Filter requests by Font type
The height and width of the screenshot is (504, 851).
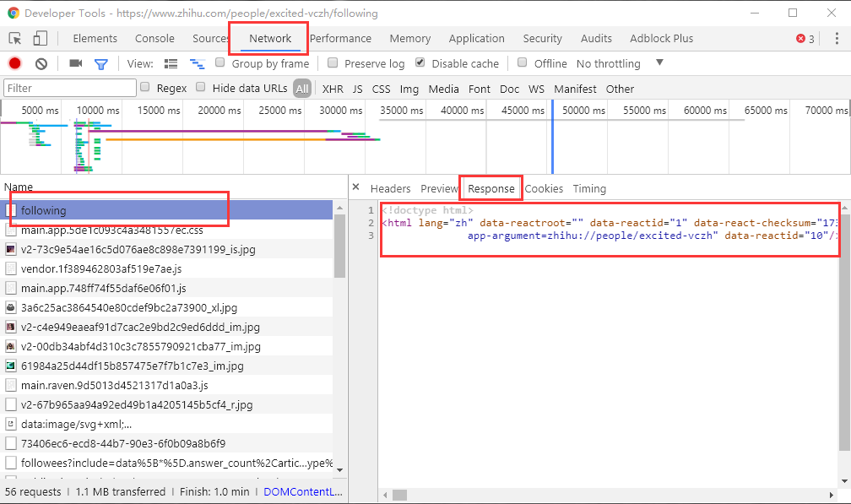pyautogui.click(x=480, y=89)
